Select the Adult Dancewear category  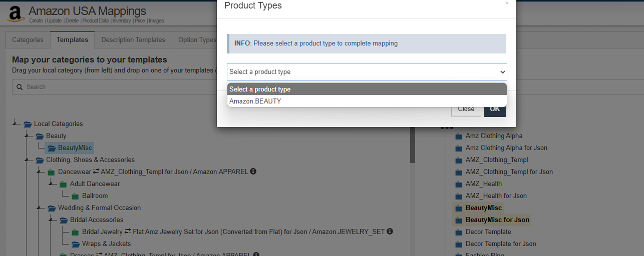[x=95, y=183]
